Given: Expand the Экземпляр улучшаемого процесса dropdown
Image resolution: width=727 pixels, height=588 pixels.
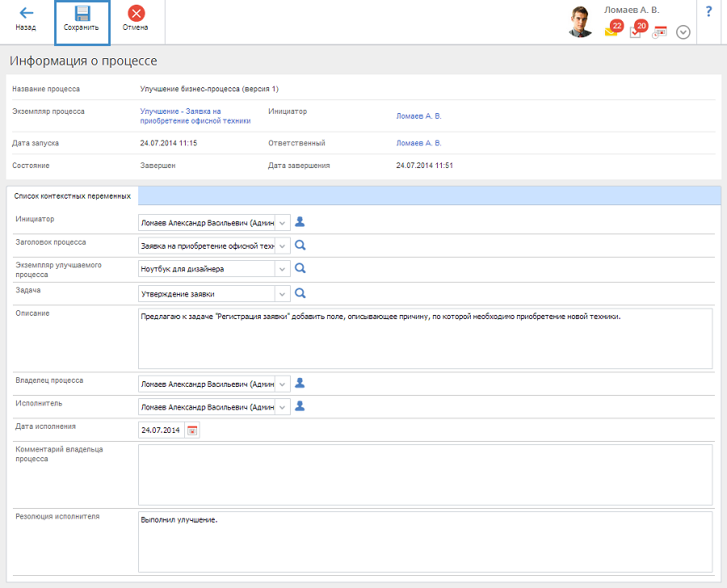Looking at the screenshot, I should [283, 269].
